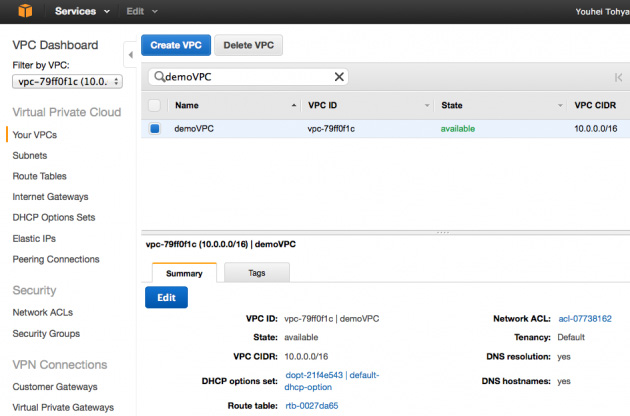Open the rtb-0027da65 route table link
This screenshot has height=416, width=630.
(x=312, y=406)
